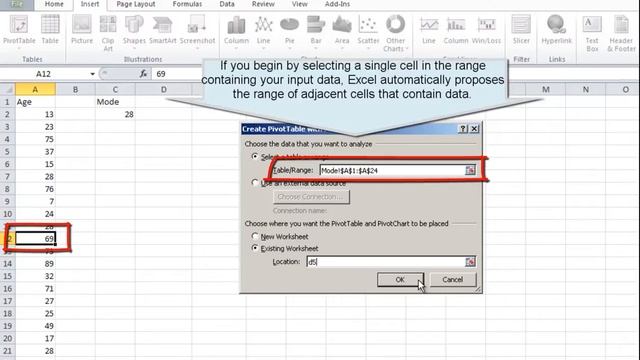The height and width of the screenshot is (360, 640).
Task: Insert a Pie chart
Action: (x=289, y=32)
